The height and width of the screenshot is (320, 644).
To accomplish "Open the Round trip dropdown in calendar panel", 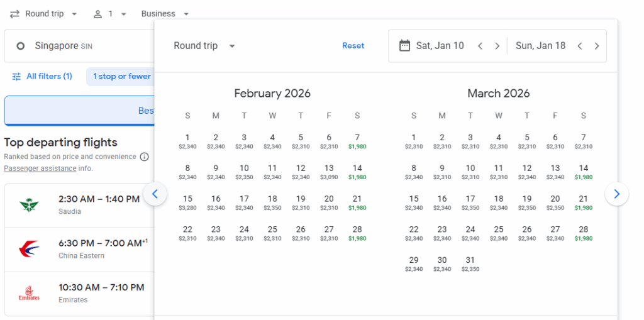I will click(204, 46).
